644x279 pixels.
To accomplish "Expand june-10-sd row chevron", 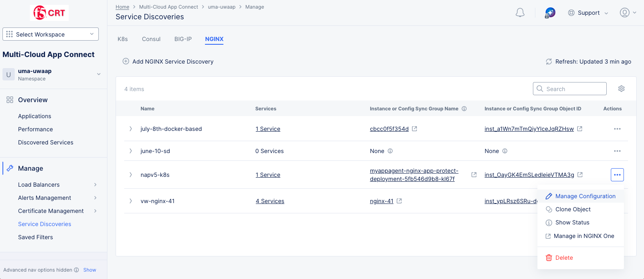I will [x=131, y=151].
